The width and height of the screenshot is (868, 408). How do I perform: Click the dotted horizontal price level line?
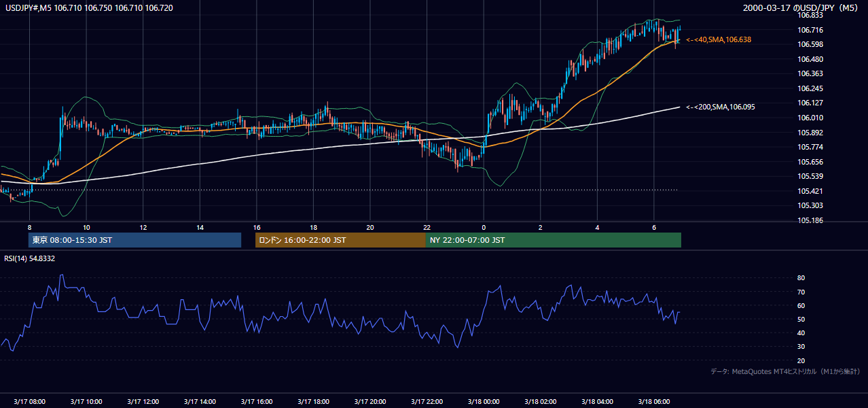[x=340, y=190]
